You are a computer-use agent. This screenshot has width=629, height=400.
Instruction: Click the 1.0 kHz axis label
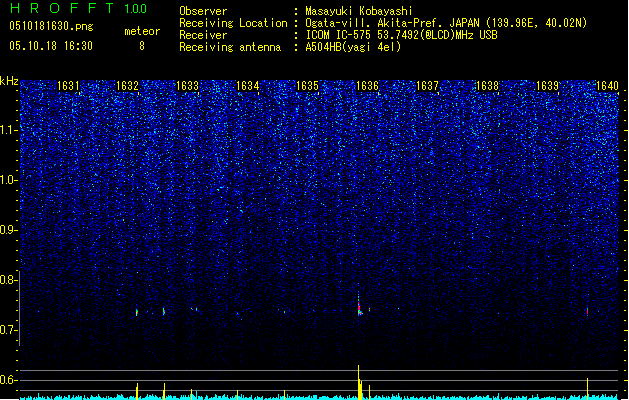pos(9,180)
